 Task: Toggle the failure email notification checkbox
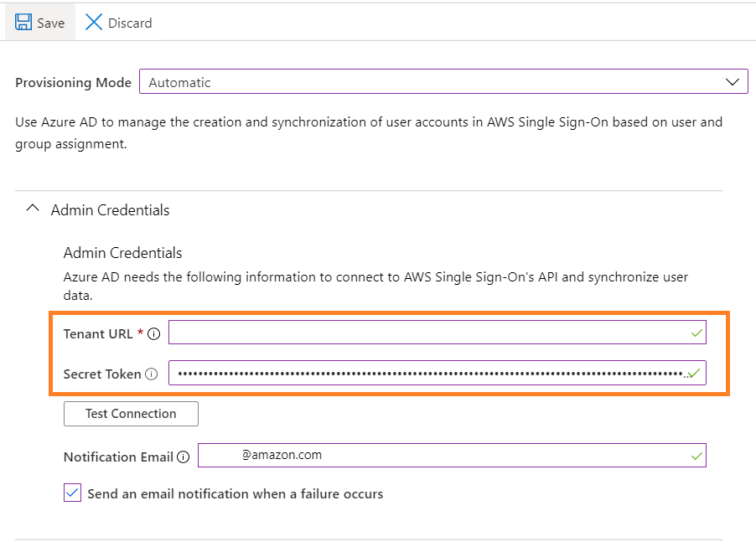(73, 493)
